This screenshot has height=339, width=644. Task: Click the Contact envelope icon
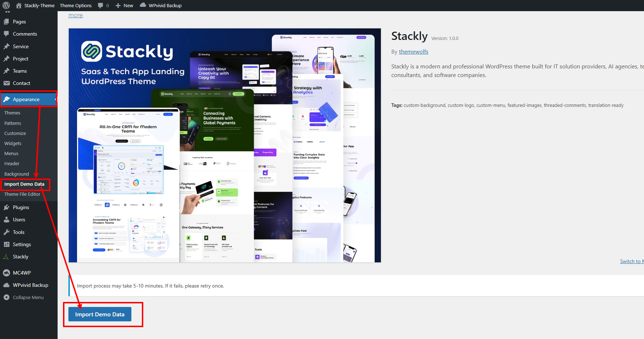(x=6, y=83)
